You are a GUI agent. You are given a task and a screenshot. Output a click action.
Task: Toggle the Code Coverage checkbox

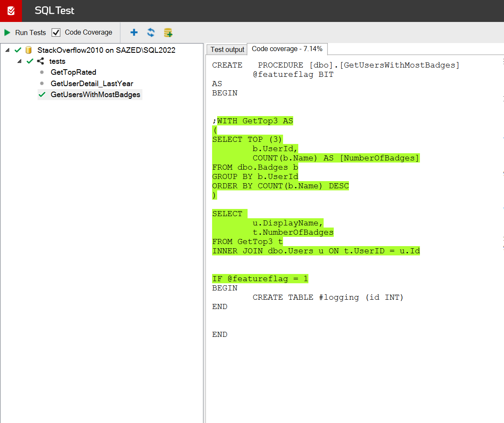pyautogui.click(x=56, y=33)
